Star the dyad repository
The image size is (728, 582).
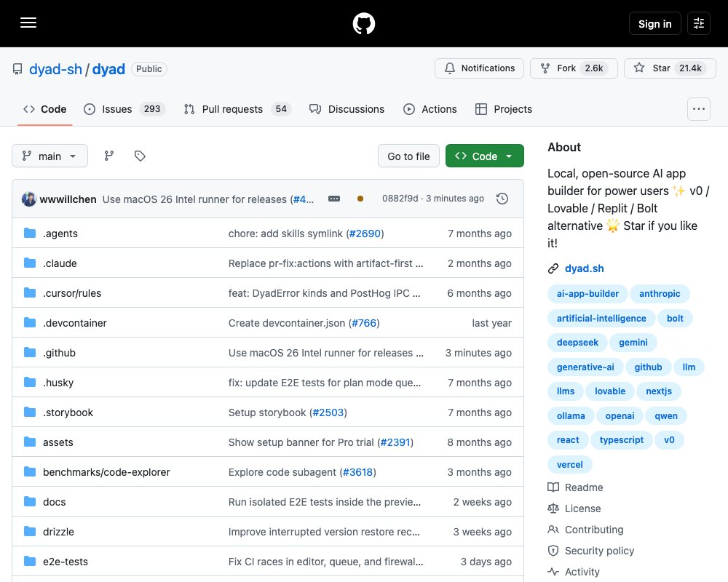click(670, 68)
